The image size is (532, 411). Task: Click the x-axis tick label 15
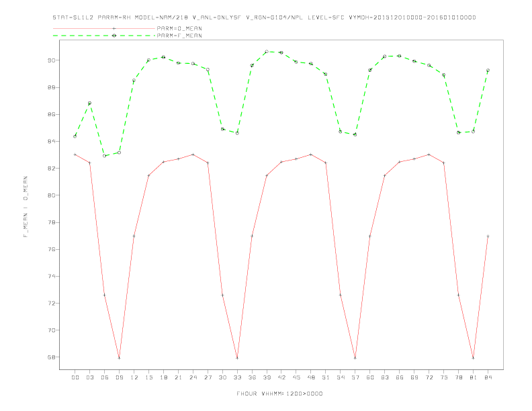pos(148,377)
